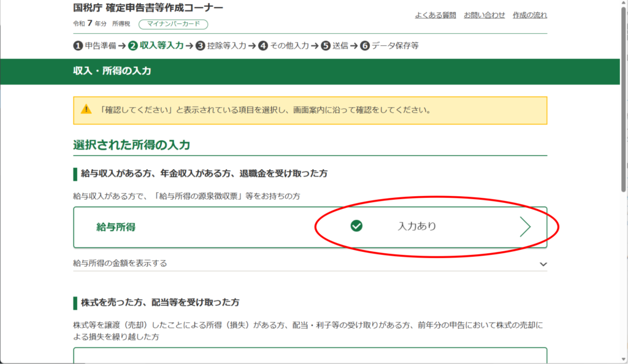Click the マイナンバーカード badge

click(x=174, y=25)
